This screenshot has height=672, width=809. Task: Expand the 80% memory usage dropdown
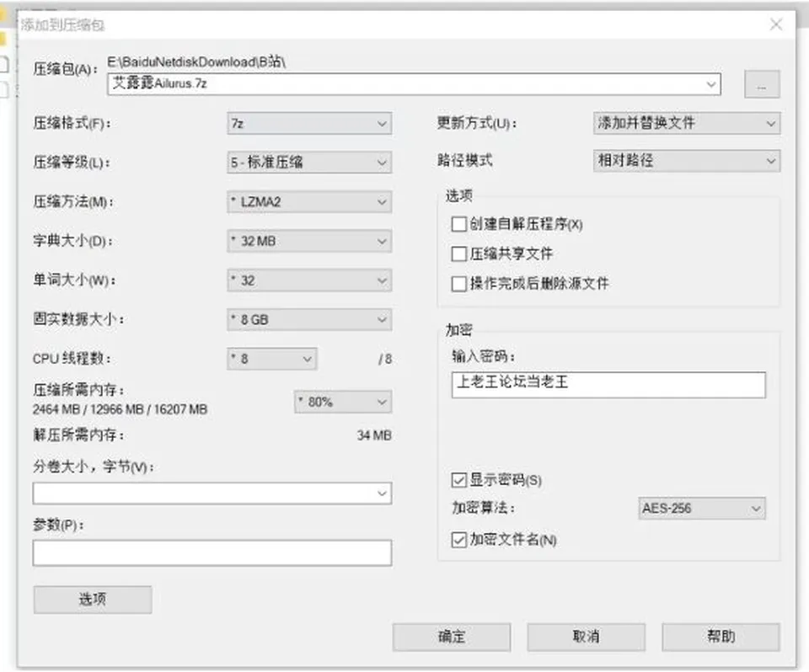[343, 403]
